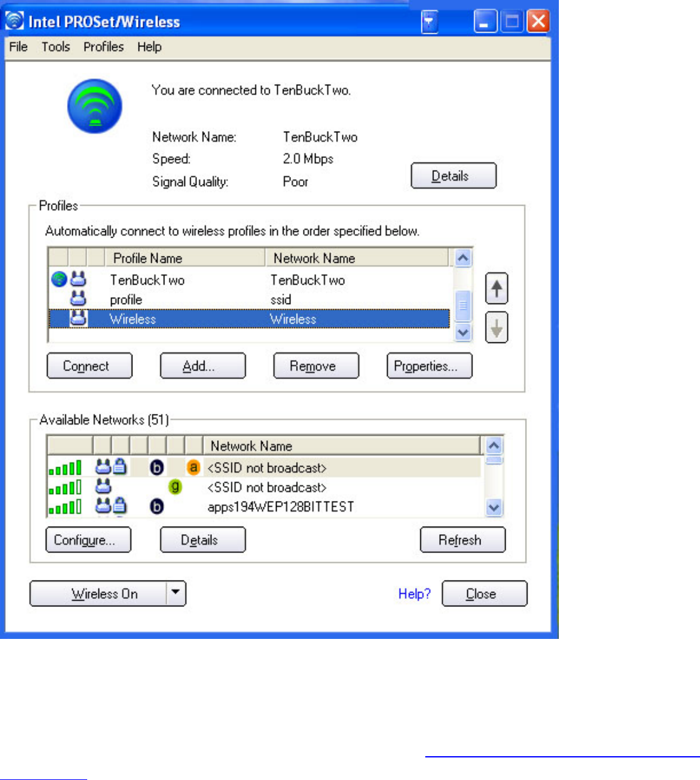
Task: Click the Help? link
Action: pyautogui.click(x=415, y=594)
